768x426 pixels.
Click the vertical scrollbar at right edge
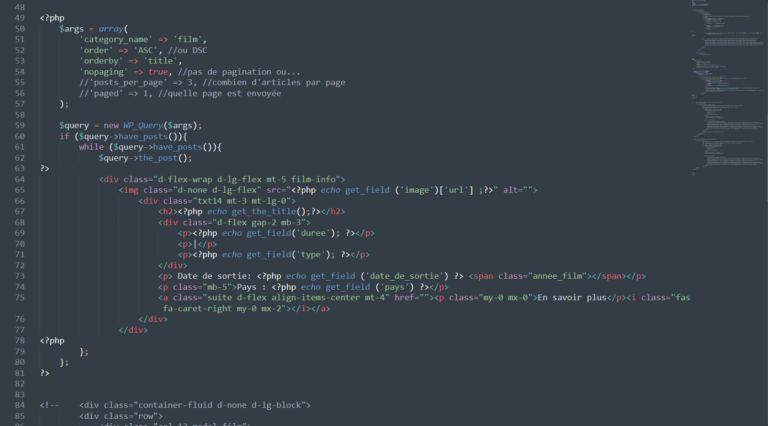pos(767,213)
